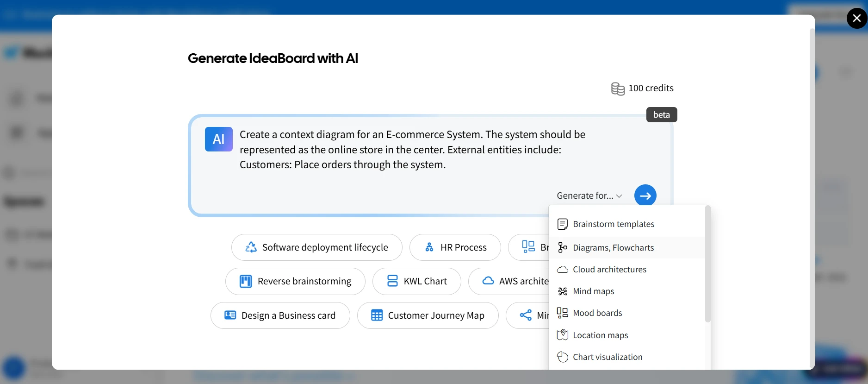The image size is (868, 384).
Task: Select Brainstorm templates option
Action: point(627,224)
